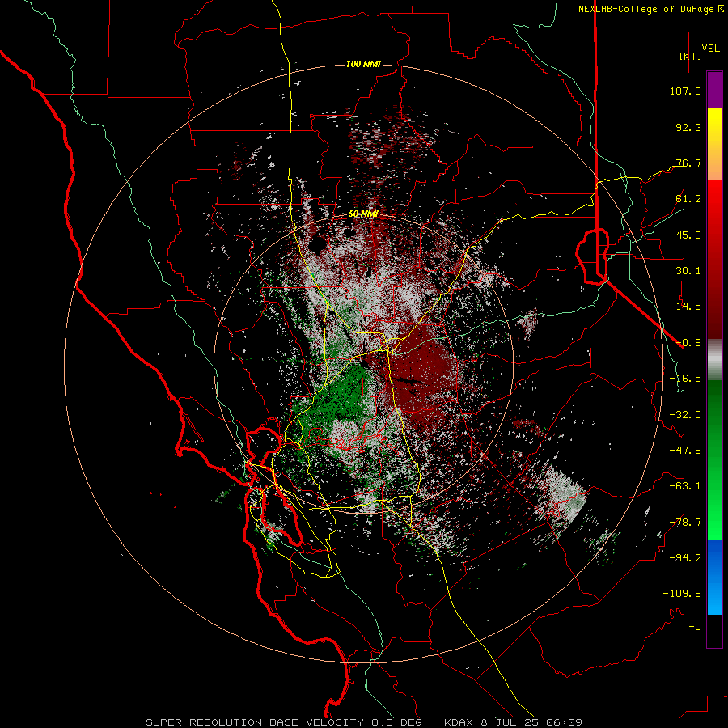Click the -47.6 legend value
This screenshot has width=728, height=728.
pyautogui.click(x=685, y=451)
